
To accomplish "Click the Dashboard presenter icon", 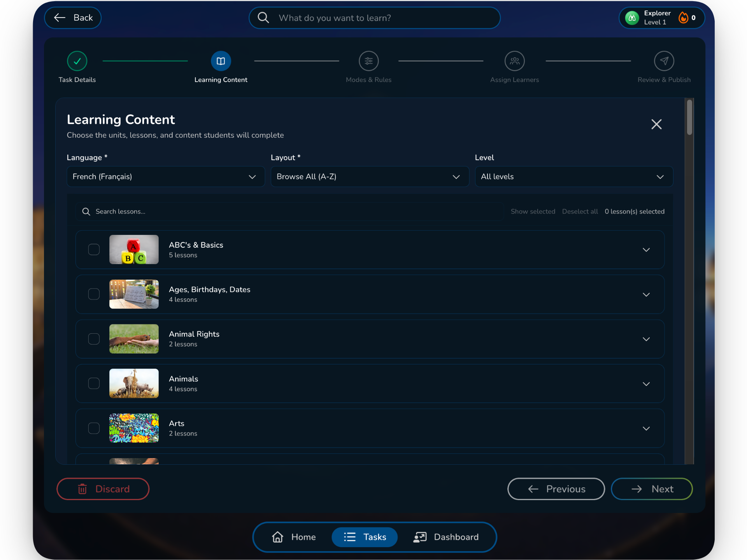I will 420,537.
